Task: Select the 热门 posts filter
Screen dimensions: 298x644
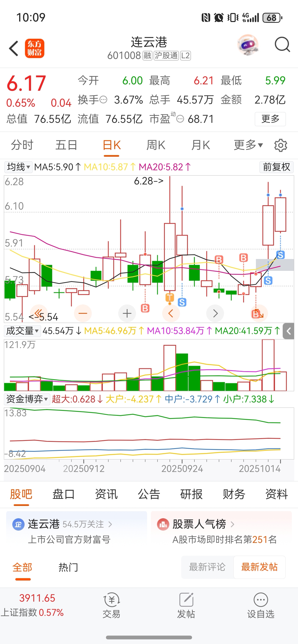Action: (68, 567)
